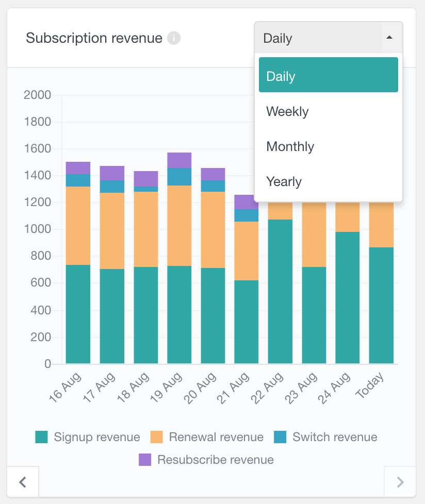425x504 pixels.
Task: Click the Today signup revenue bar
Action: [381, 306]
